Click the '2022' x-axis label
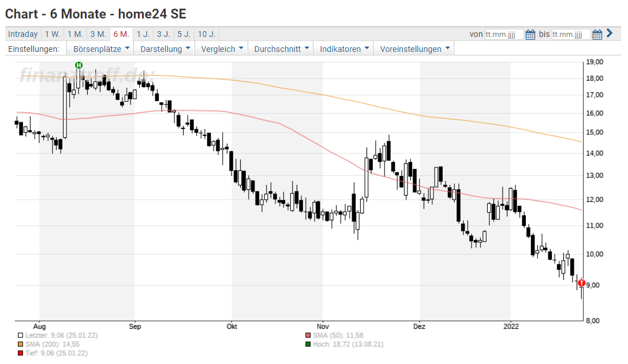Image resolution: width=628 pixels, height=364 pixels. coord(511,327)
